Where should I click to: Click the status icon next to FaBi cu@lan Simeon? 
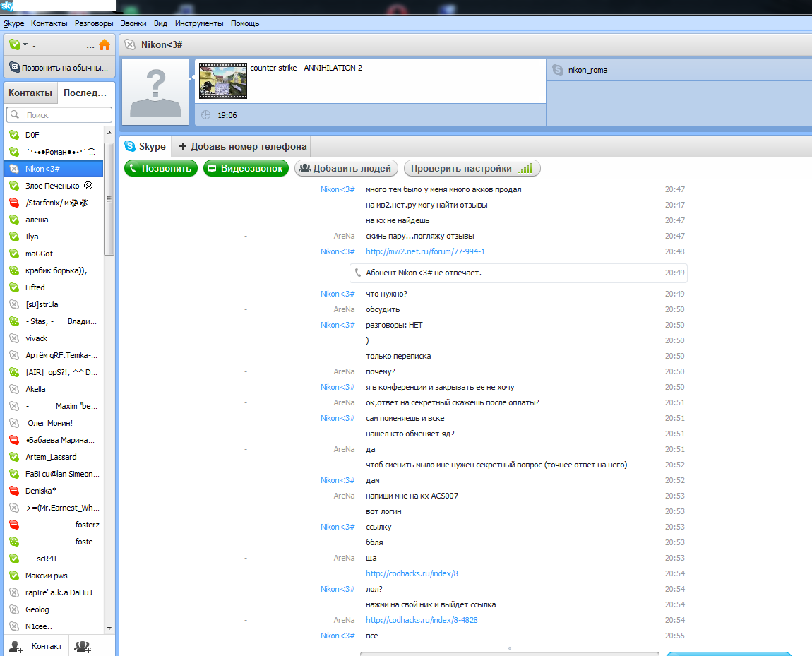15,474
